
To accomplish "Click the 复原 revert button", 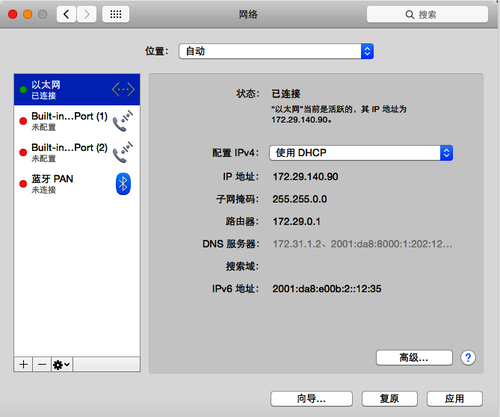I will click(x=389, y=399).
